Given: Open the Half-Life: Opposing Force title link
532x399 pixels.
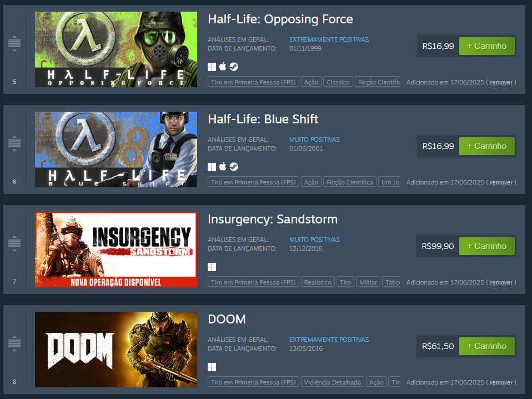Looking at the screenshot, I should (280, 19).
